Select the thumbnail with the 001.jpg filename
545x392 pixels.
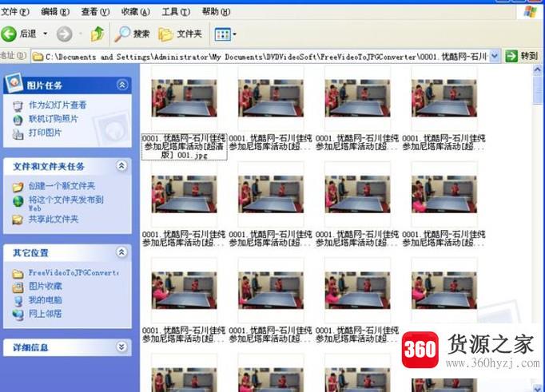click(x=184, y=98)
